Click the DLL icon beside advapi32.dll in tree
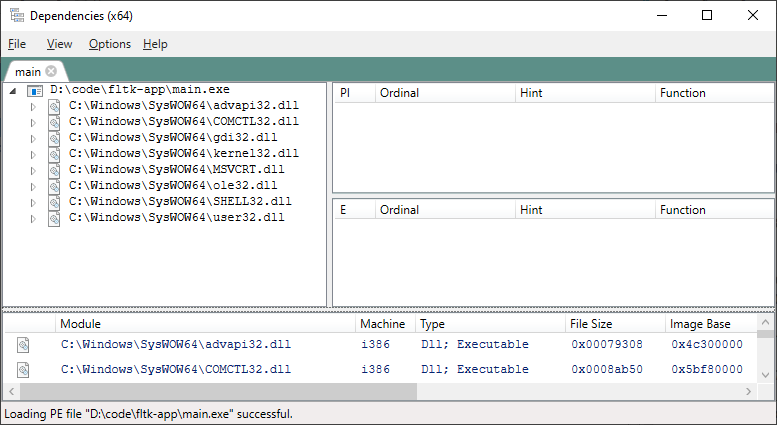 click(54, 106)
